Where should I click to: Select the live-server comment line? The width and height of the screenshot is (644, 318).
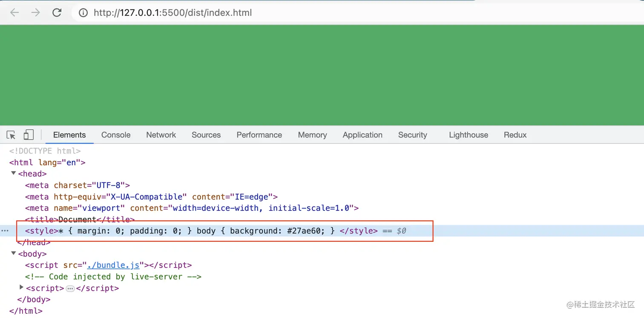pos(113,277)
